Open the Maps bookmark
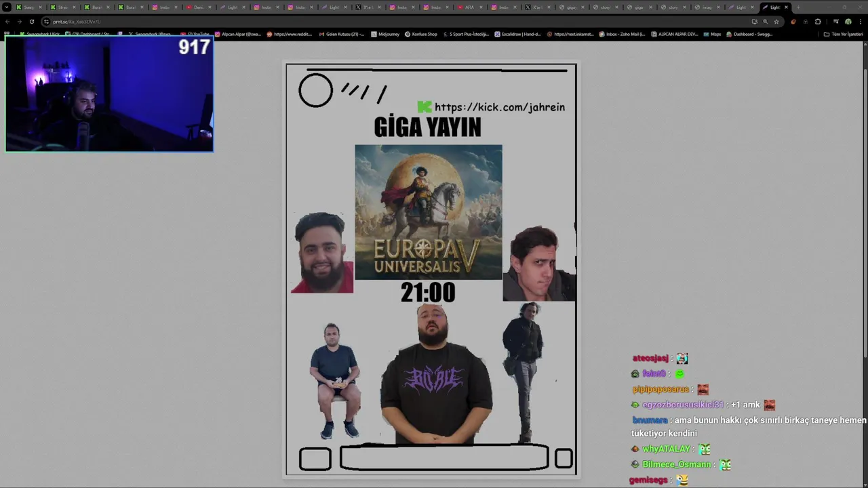The height and width of the screenshot is (488, 868). [x=712, y=34]
